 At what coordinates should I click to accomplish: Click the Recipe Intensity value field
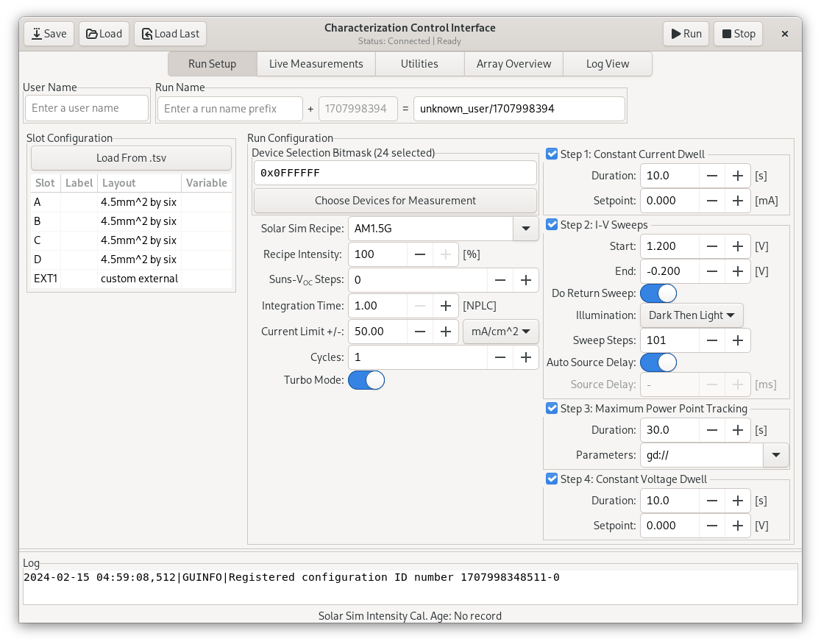(377, 255)
